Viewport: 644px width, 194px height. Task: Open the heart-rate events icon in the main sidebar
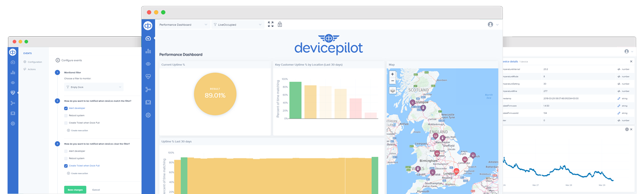pos(148,76)
